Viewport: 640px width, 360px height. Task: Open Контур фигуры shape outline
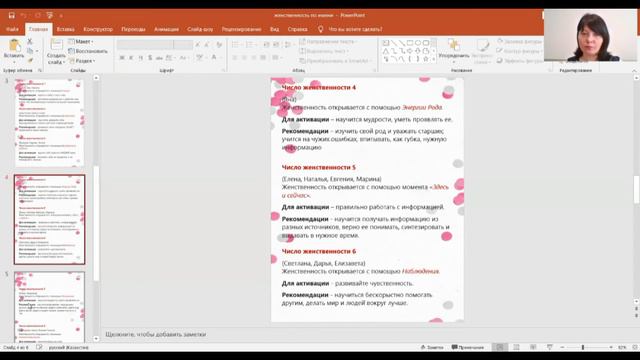click(x=520, y=51)
